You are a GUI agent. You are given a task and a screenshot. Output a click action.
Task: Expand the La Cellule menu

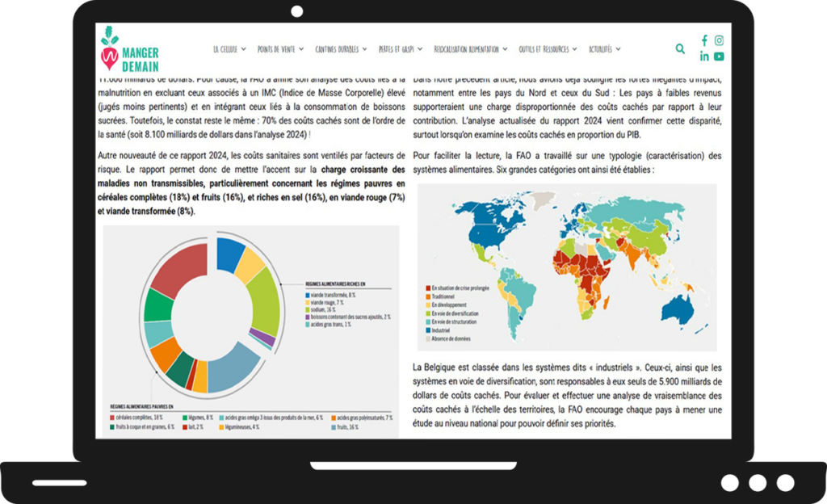(x=229, y=49)
